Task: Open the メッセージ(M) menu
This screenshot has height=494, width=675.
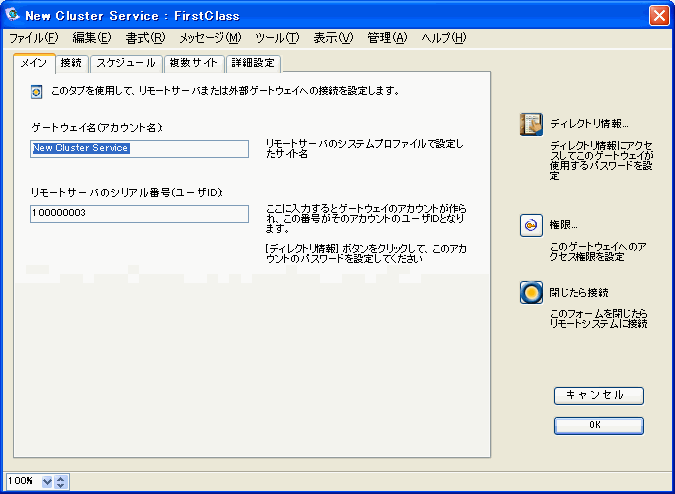Action: pyautogui.click(x=210, y=38)
